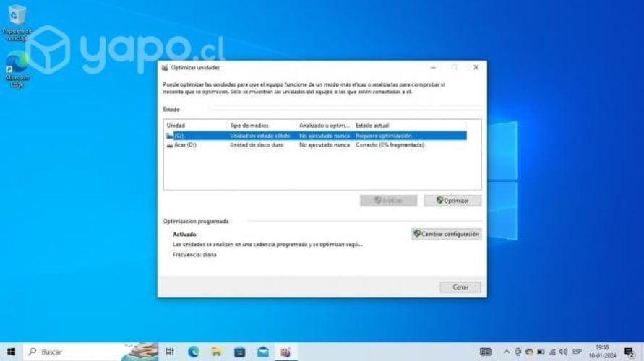Screen dimensions: 644x361
Task: Select 'Unidad de disco duro' cell
Action: [257, 145]
